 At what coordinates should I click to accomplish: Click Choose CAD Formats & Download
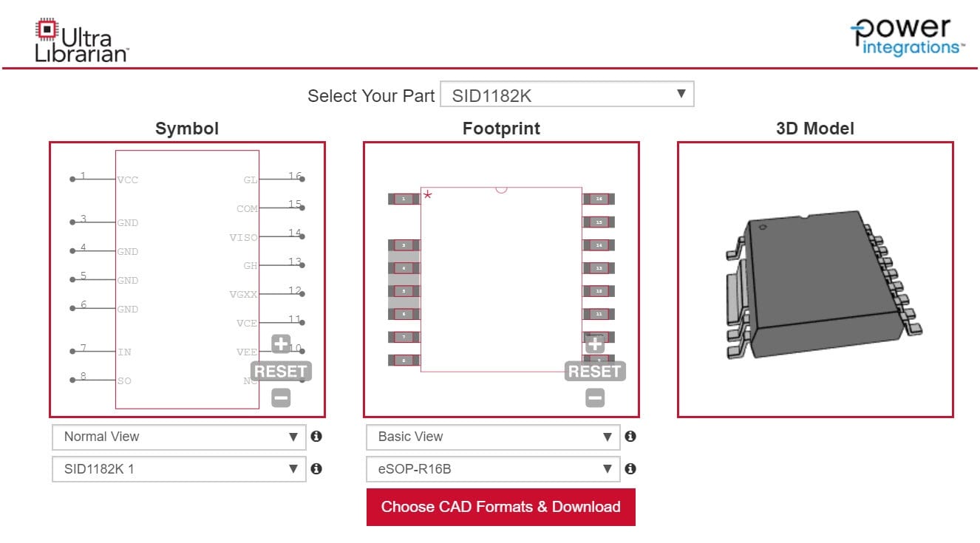(x=500, y=507)
